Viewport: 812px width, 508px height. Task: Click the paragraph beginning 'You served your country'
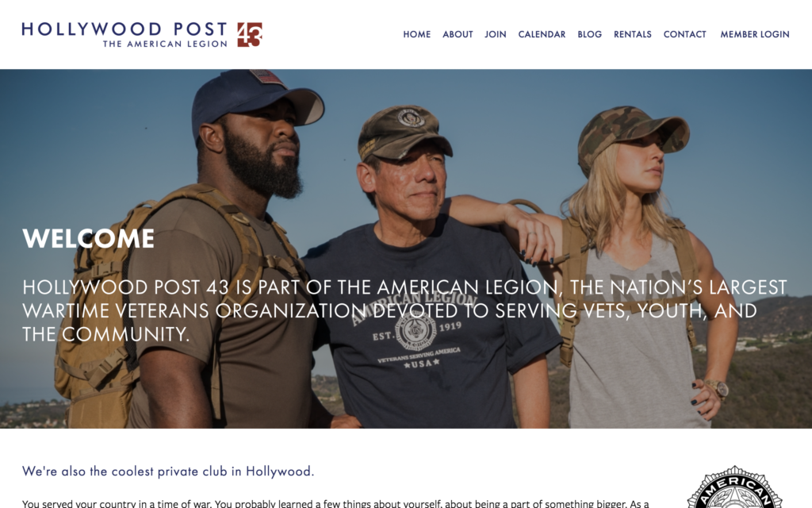(x=335, y=503)
